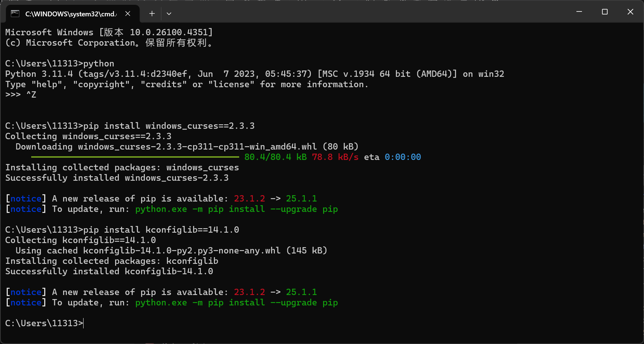Click the 'C:\Users\11313>python' command line
644x344 pixels.
point(60,63)
